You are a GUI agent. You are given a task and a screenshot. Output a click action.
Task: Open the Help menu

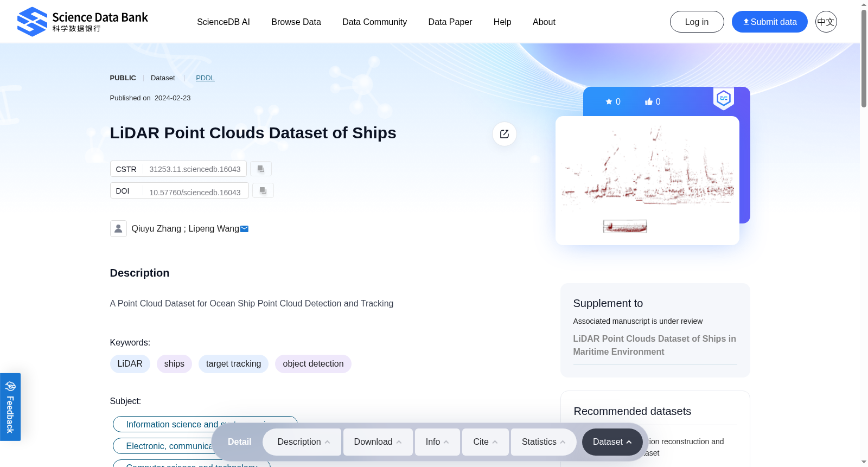click(x=502, y=22)
